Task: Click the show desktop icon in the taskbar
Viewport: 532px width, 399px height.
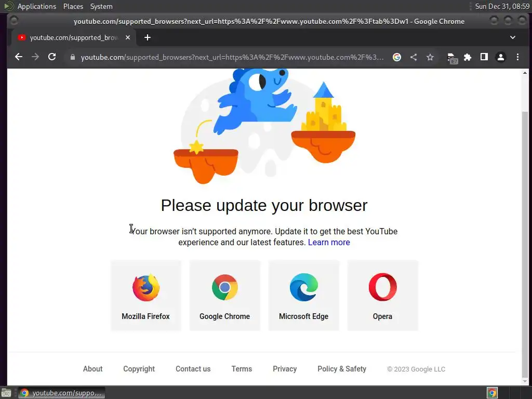Action: coord(6,393)
